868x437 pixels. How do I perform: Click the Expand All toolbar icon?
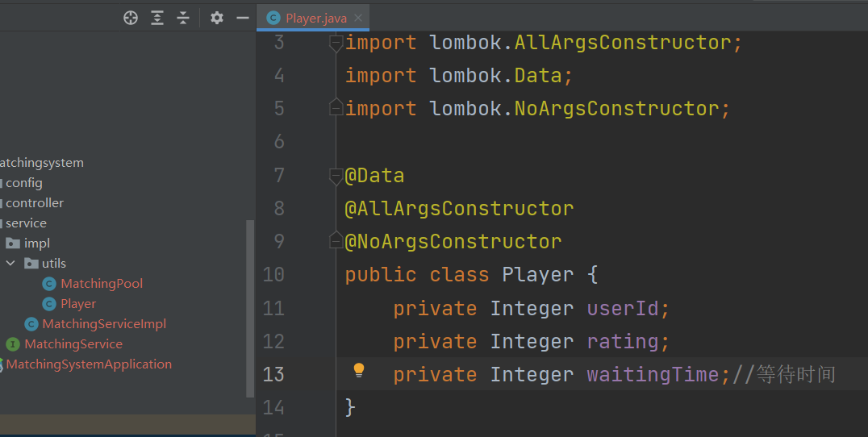point(157,18)
